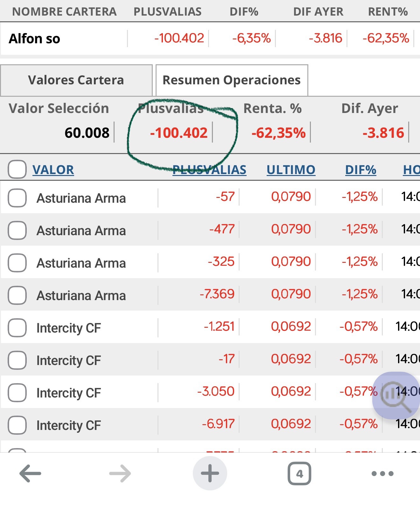Select the last Asturiana Arma checkbox (-7.369)

tap(17, 295)
